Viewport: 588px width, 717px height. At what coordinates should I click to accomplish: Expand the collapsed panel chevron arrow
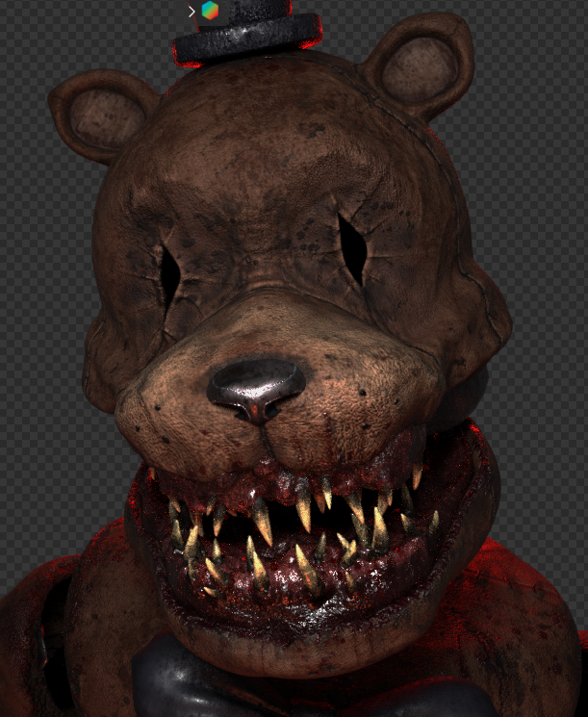(x=192, y=12)
